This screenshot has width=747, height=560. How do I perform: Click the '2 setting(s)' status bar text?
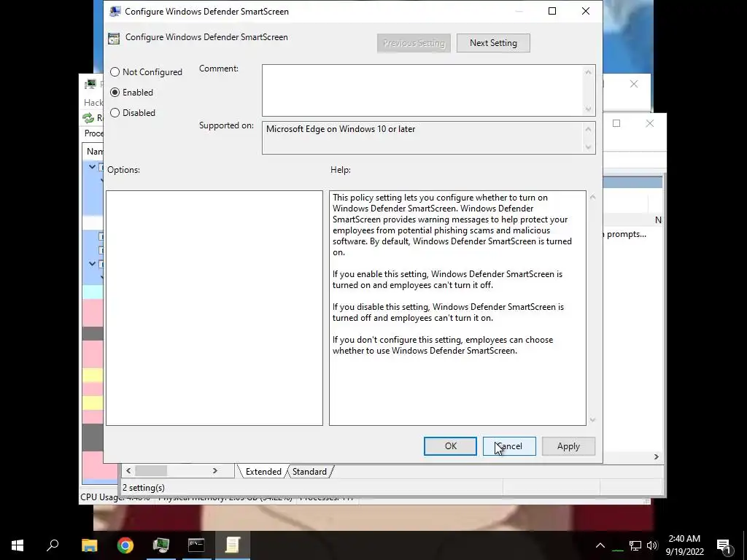coord(144,488)
